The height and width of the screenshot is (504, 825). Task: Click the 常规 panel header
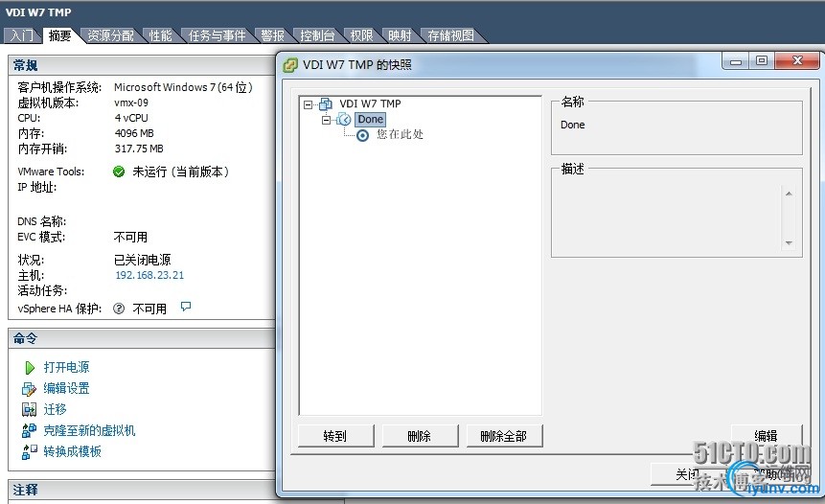(x=142, y=65)
